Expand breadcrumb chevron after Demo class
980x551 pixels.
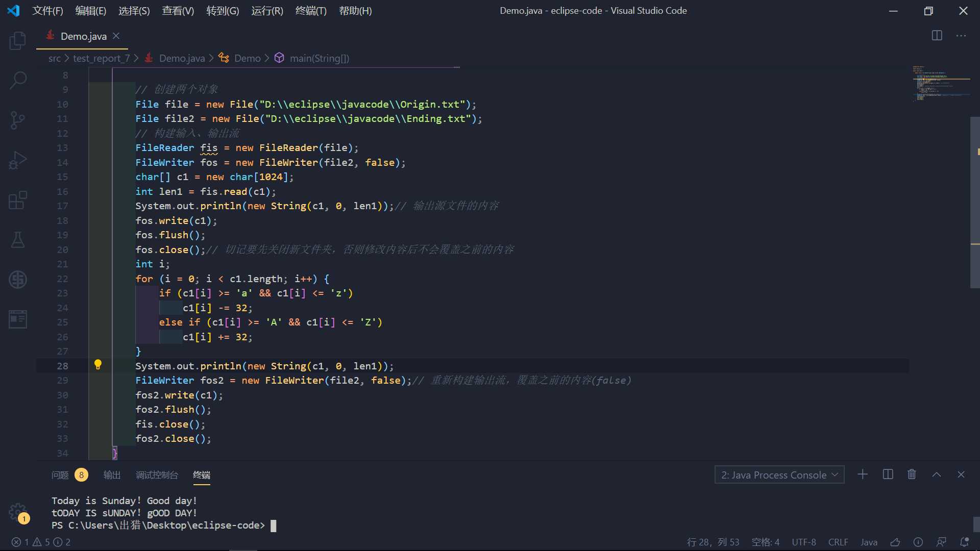[x=267, y=58]
